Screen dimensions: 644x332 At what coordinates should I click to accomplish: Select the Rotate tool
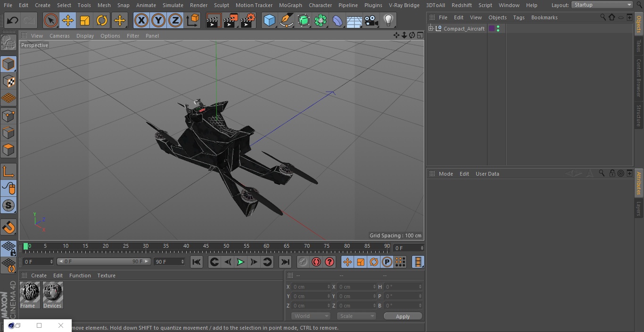[x=102, y=20]
